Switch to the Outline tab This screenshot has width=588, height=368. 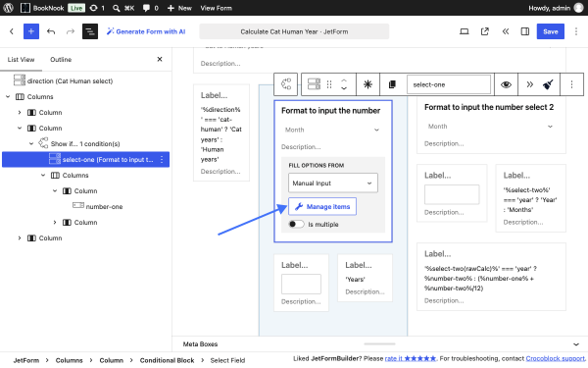pos(61,59)
